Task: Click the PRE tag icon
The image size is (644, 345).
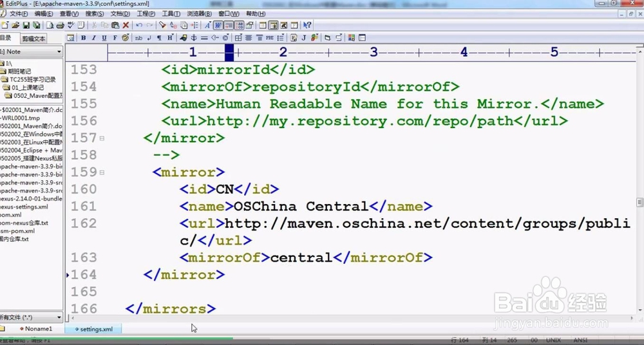Action: 270,38
